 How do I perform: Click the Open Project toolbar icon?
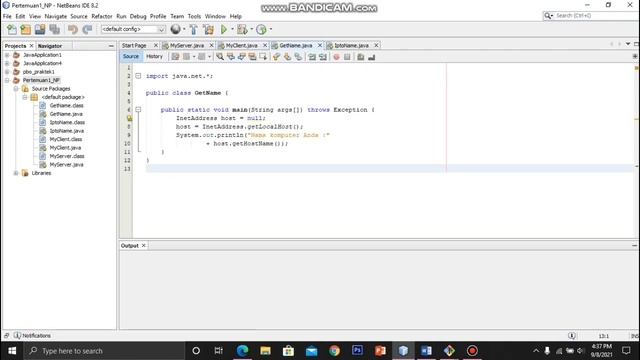coord(40,29)
